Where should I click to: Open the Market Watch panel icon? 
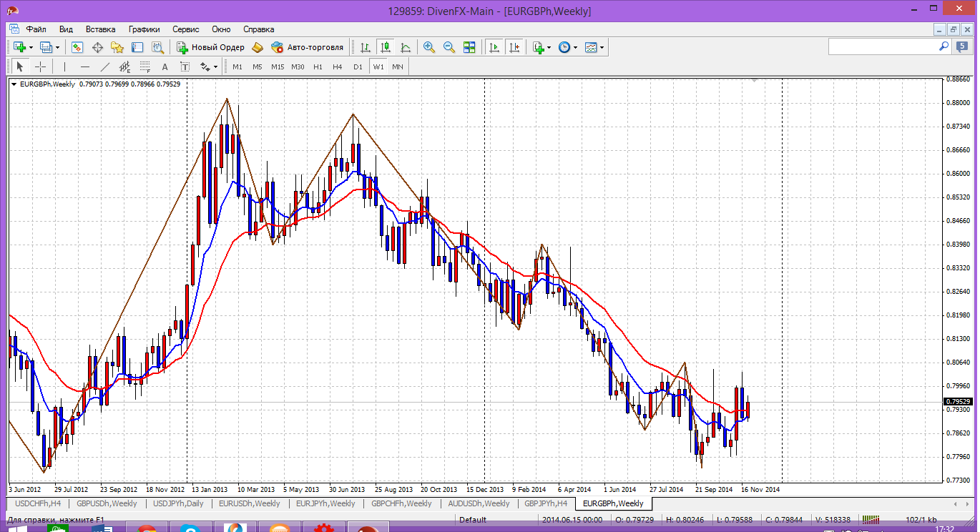pyautogui.click(x=77, y=47)
